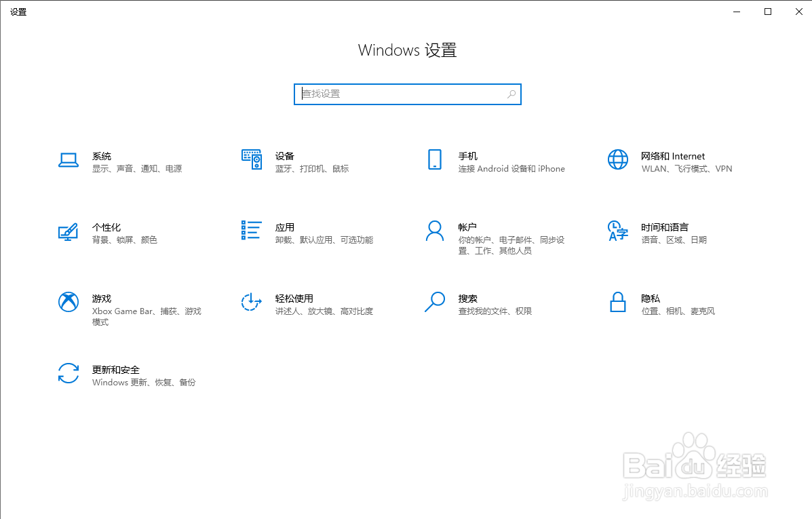Maximize the 设置 window
Screen dimensions: 812x519
767,12
